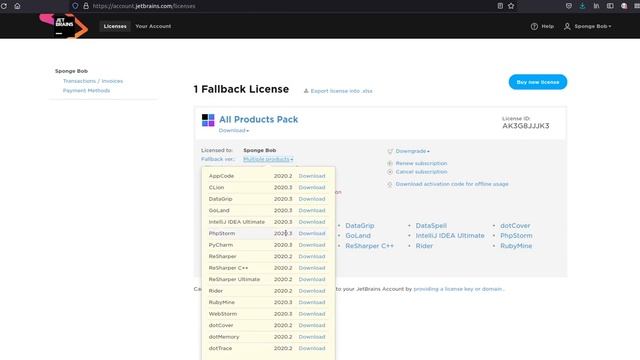Download PhpStorm fallback version from list

pyautogui.click(x=312, y=233)
